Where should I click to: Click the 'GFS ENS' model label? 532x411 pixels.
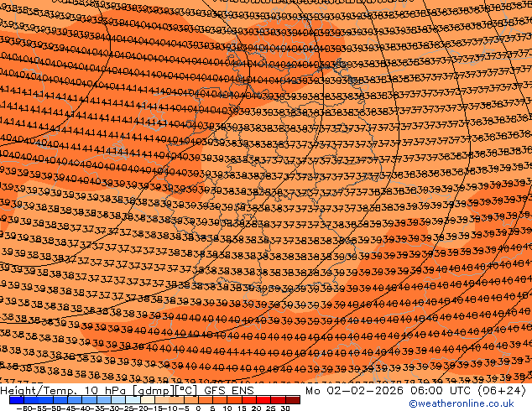tap(229, 391)
